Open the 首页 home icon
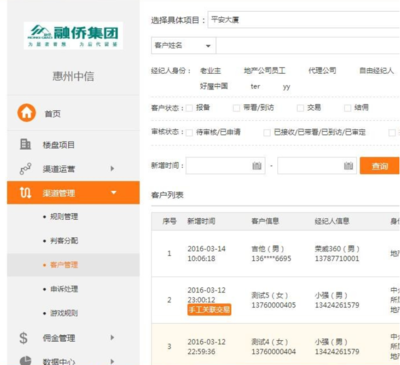Image resolution: width=400 pixels, height=365 pixels. point(27,113)
